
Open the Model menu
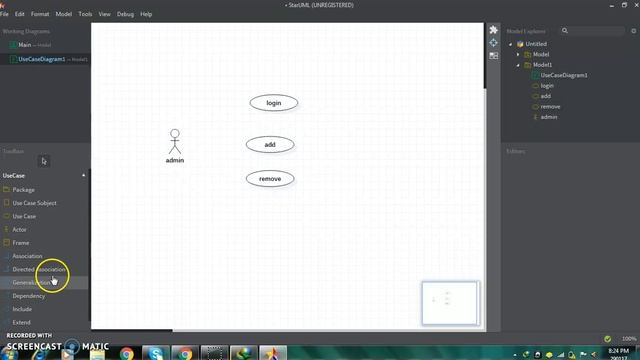pyautogui.click(x=64, y=14)
